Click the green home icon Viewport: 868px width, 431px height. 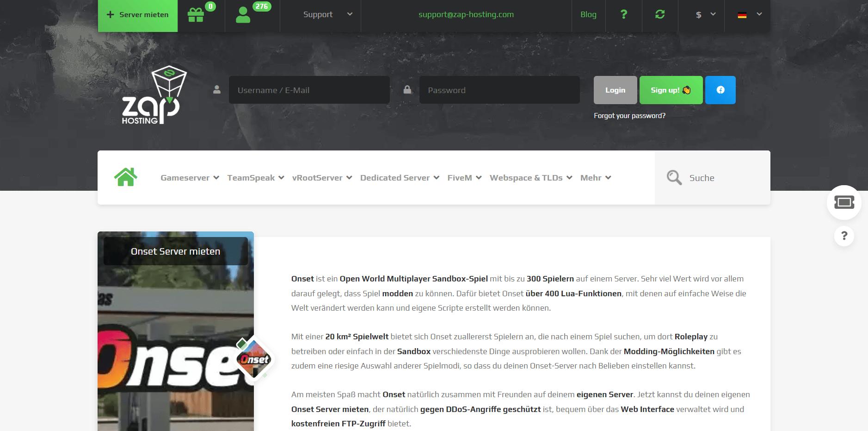tap(126, 177)
